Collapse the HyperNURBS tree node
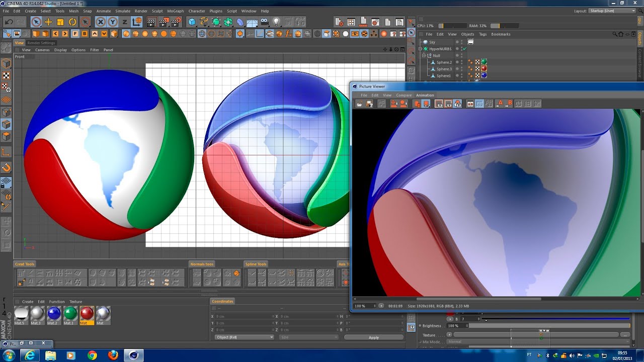Image resolution: width=644 pixels, height=362 pixels. [421, 49]
